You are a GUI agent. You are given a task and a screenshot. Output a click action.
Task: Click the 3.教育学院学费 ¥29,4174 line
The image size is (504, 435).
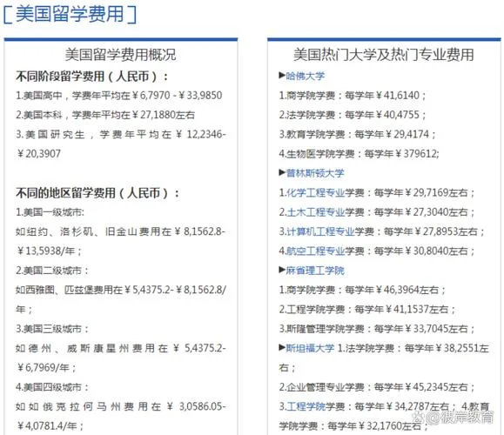pos(357,134)
